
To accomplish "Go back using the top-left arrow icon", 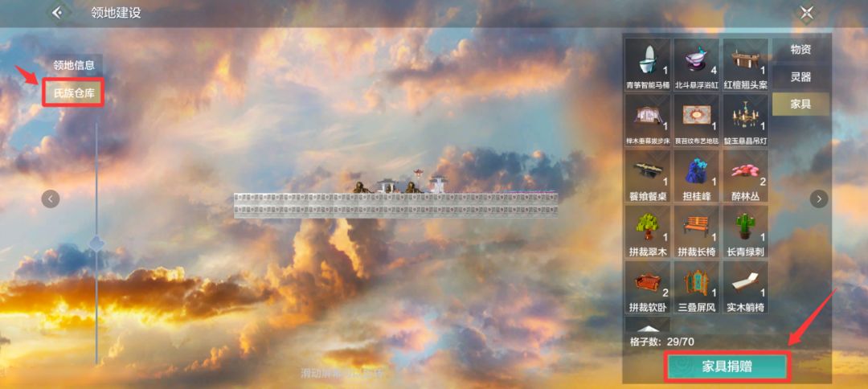I will click(59, 13).
